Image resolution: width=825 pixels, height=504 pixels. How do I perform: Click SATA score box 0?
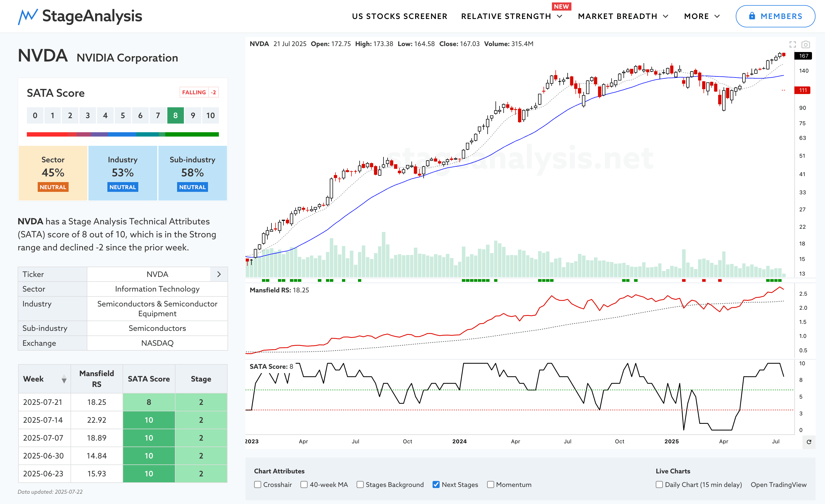point(35,115)
